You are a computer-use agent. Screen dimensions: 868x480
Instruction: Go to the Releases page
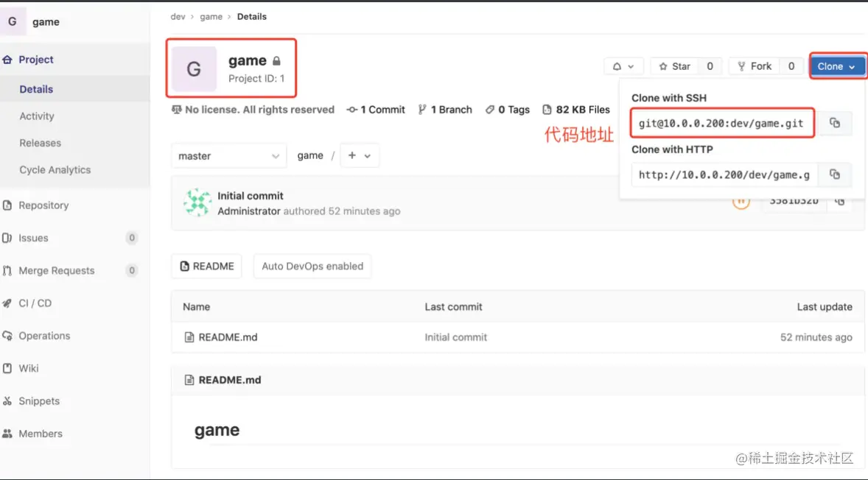(x=40, y=143)
